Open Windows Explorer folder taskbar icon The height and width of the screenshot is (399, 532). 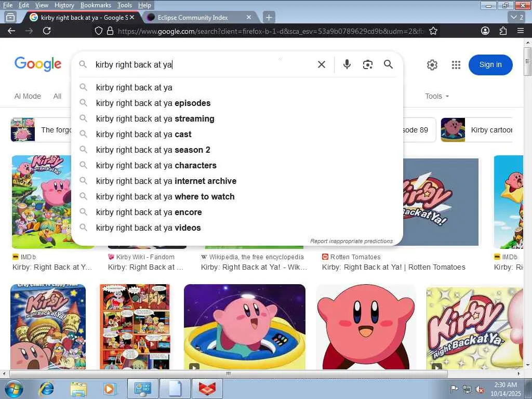78,389
